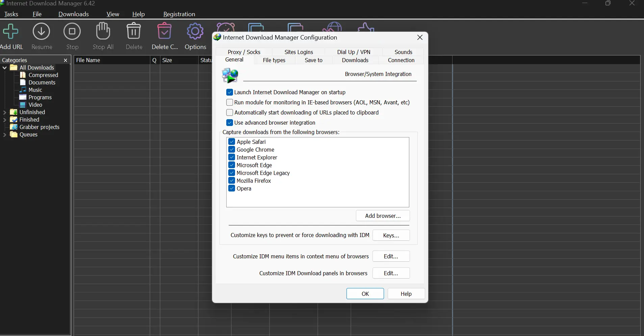644x336 pixels.
Task: Uncheck Internet Explorer browser
Action: click(232, 157)
